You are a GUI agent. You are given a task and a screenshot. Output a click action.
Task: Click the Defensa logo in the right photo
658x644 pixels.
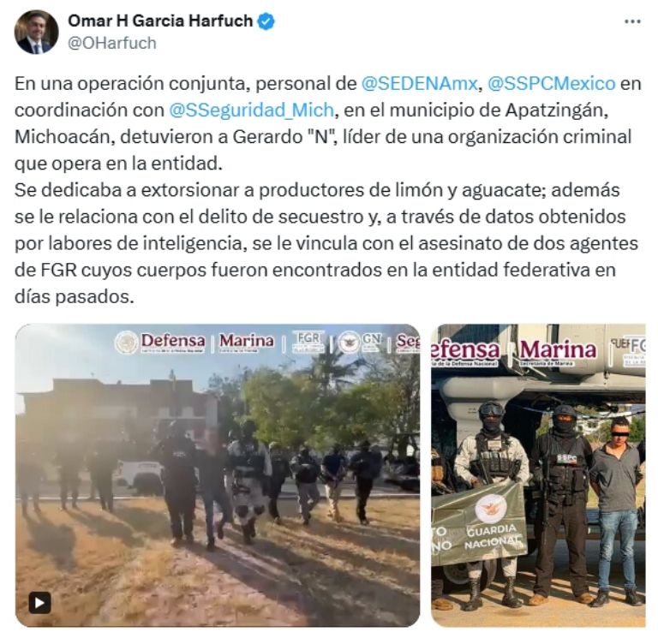(466, 352)
